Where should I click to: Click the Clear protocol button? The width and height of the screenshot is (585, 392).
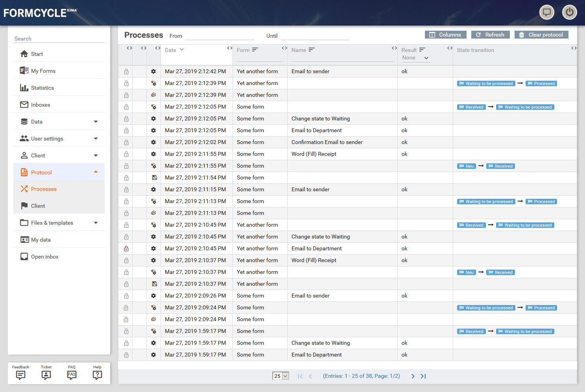coord(541,35)
